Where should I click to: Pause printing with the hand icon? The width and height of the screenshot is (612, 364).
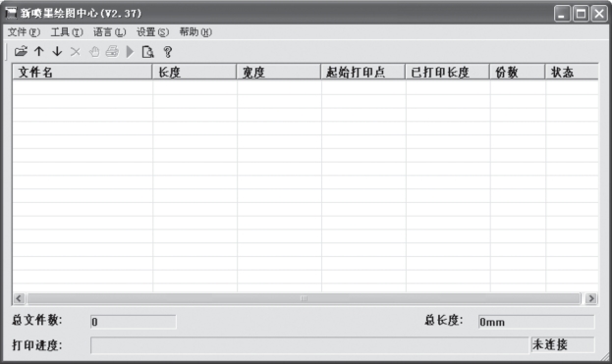pos(94,51)
